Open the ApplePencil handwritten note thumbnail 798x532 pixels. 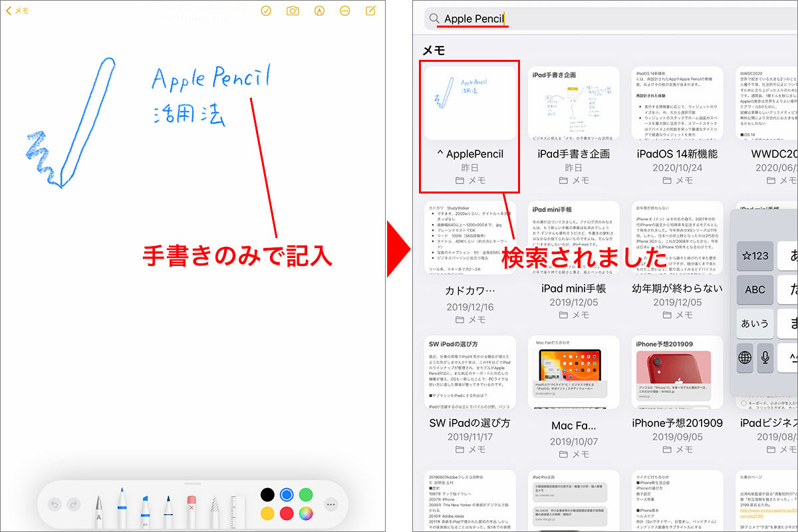click(470, 103)
